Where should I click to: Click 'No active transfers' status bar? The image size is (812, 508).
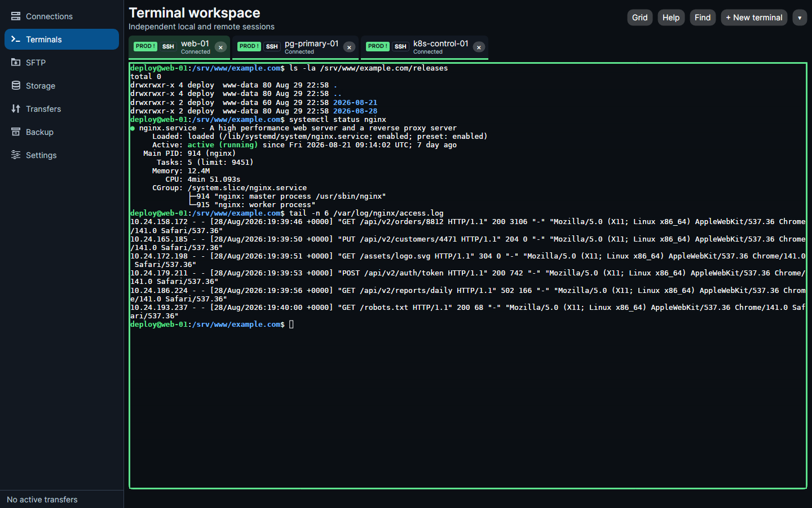pos(42,500)
